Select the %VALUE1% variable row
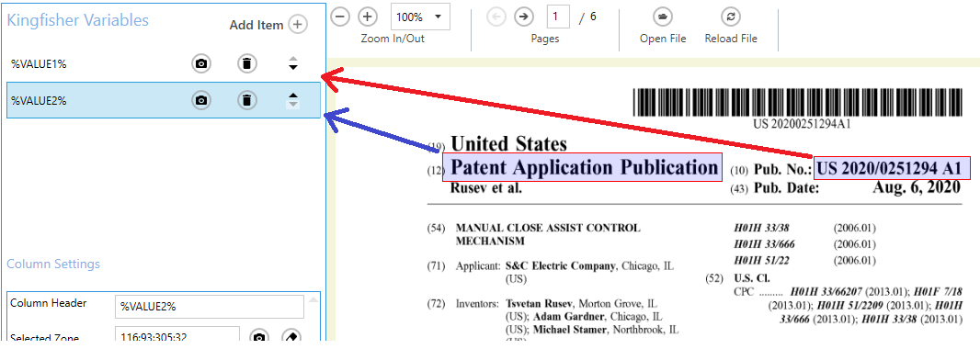The image size is (980, 349). pyautogui.click(x=164, y=63)
